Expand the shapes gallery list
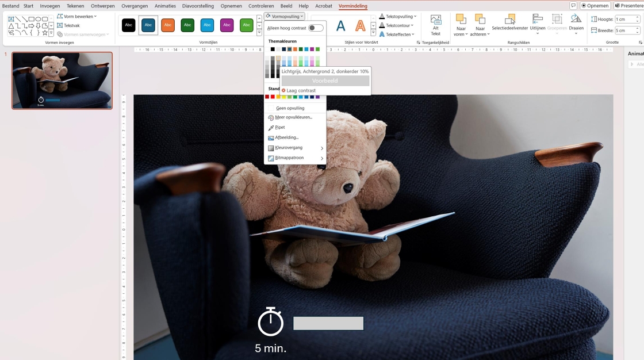Screen dimensions: 644x360 51,32
